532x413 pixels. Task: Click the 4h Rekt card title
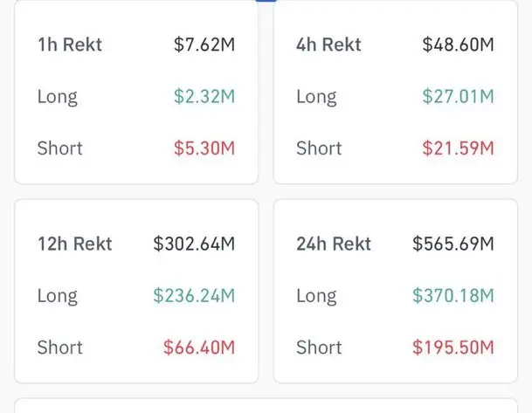click(329, 45)
